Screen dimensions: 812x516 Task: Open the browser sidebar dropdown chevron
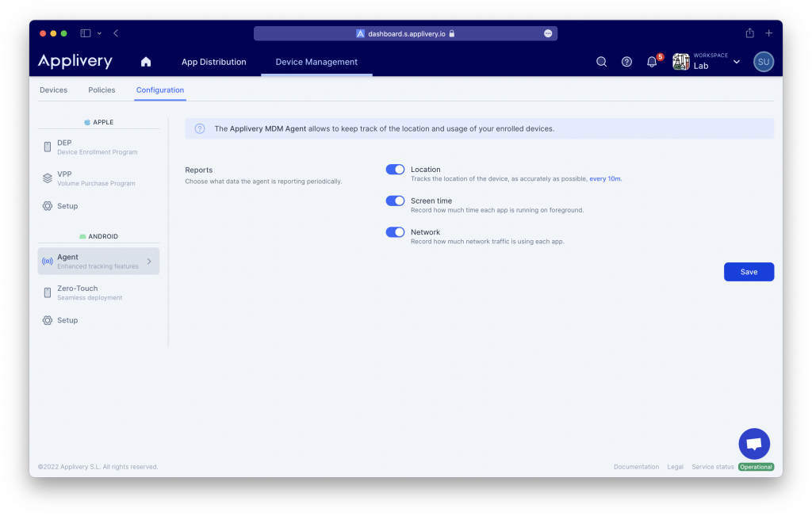pyautogui.click(x=99, y=33)
